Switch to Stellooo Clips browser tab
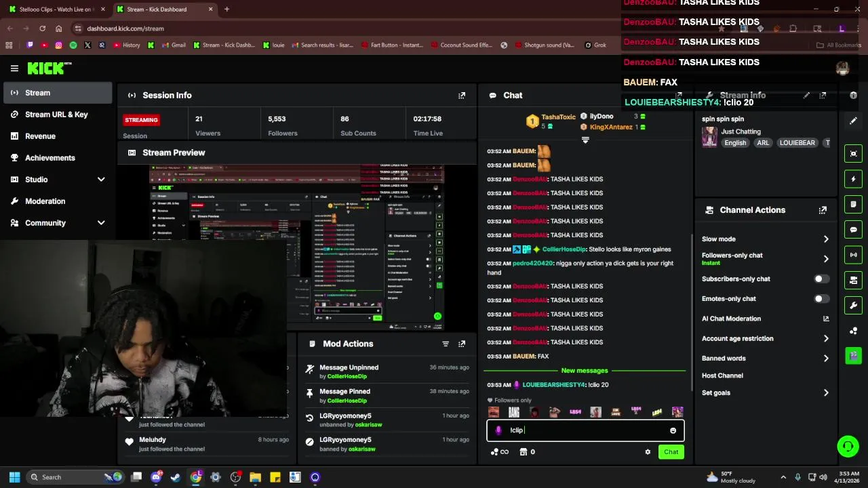Viewport: 868px width, 488px height. tap(56, 9)
